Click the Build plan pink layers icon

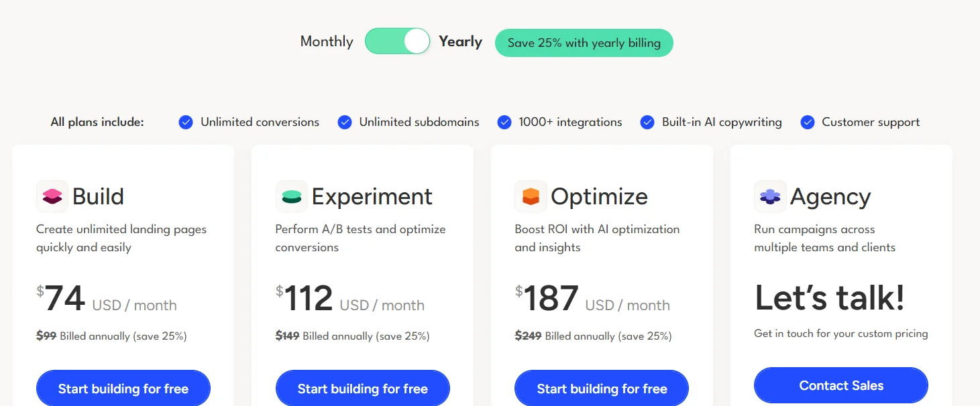point(52,196)
